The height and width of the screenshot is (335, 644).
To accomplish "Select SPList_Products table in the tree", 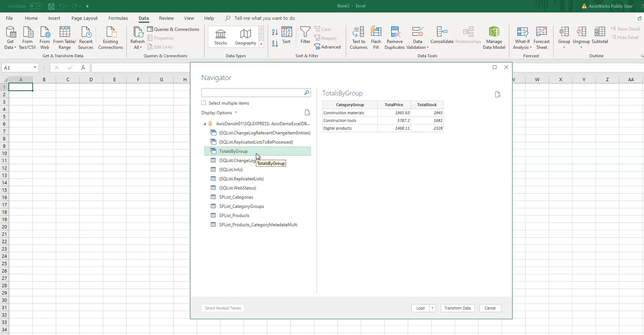I will 234,216.
